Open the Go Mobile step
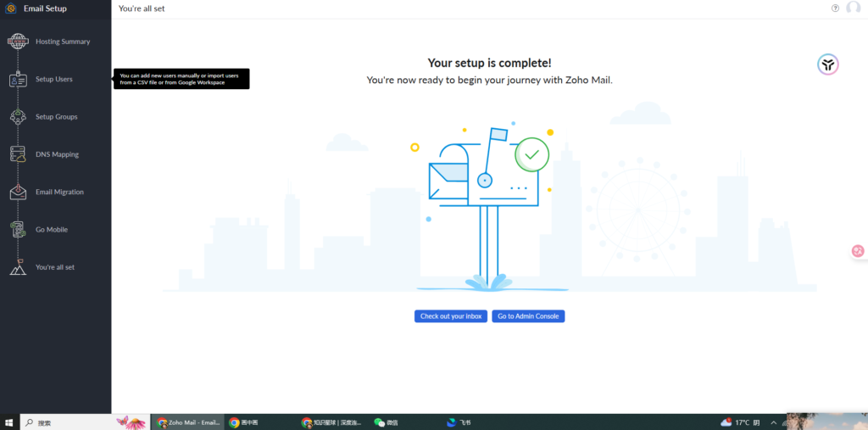868x430 pixels. pos(52,229)
